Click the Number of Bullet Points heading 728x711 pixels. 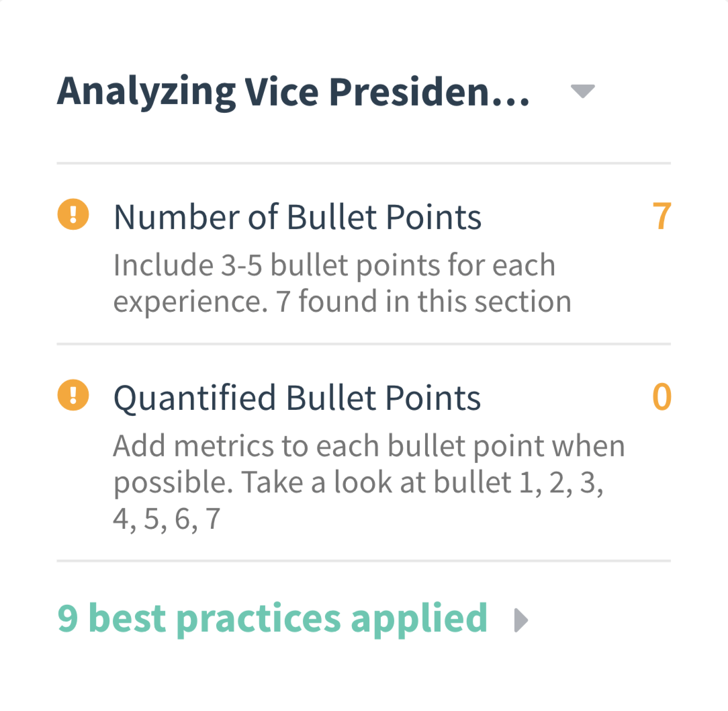(x=298, y=216)
